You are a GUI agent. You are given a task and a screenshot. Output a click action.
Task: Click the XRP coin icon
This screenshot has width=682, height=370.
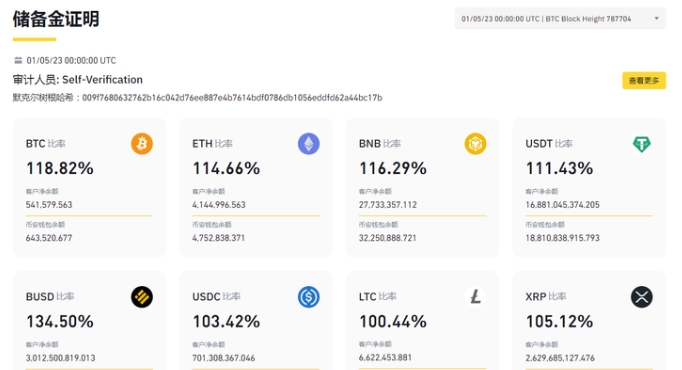tap(642, 297)
